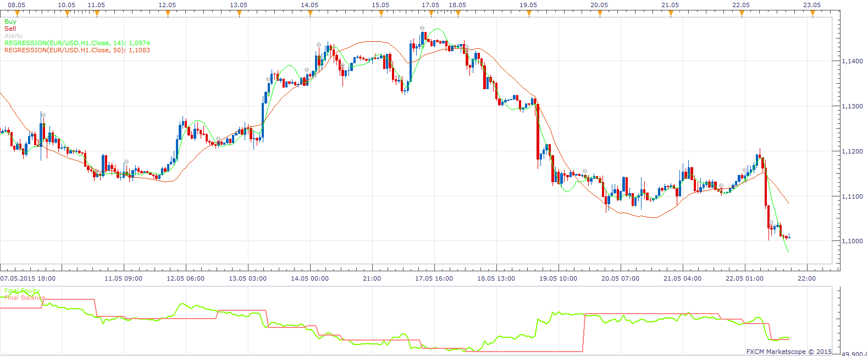Image resolution: width=868 pixels, height=356 pixels.
Task: Click the 18.05 date label on top axis
Action: click(x=457, y=5)
